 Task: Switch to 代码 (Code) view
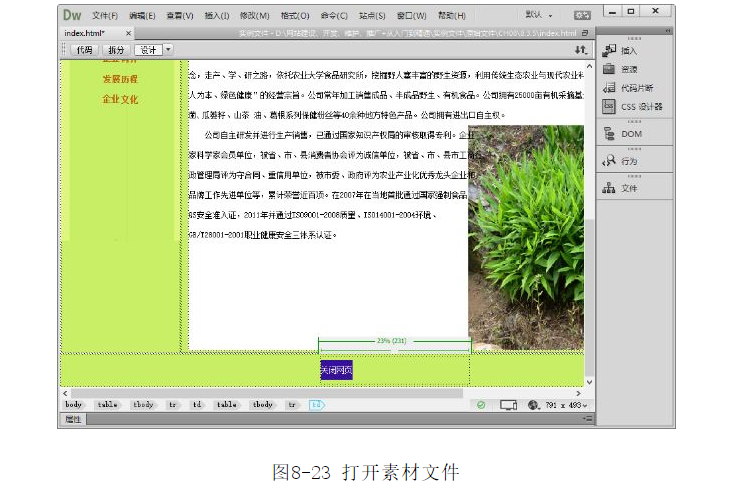[84, 49]
